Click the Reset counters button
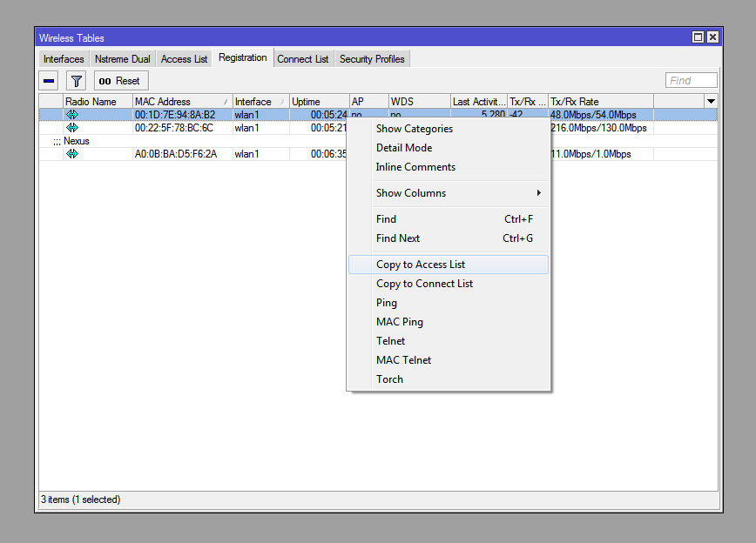The width and height of the screenshot is (756, 543). click(x=120, y=81)
